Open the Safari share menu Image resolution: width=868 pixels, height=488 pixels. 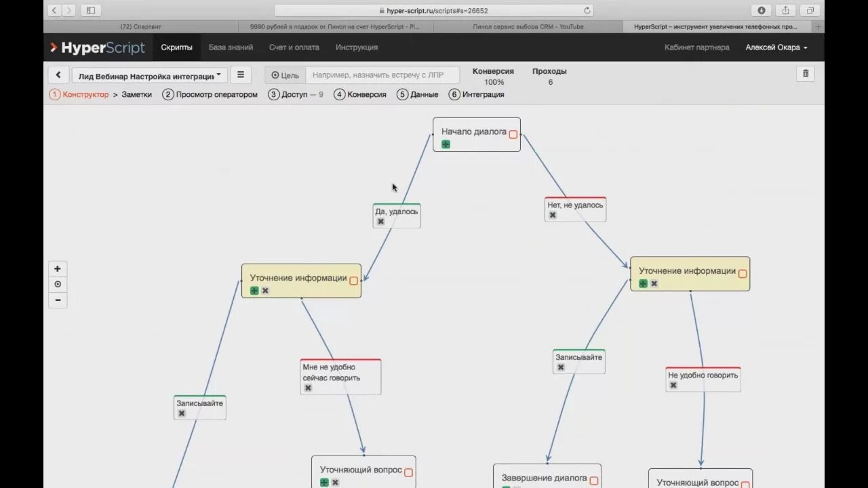click(785, 10)
